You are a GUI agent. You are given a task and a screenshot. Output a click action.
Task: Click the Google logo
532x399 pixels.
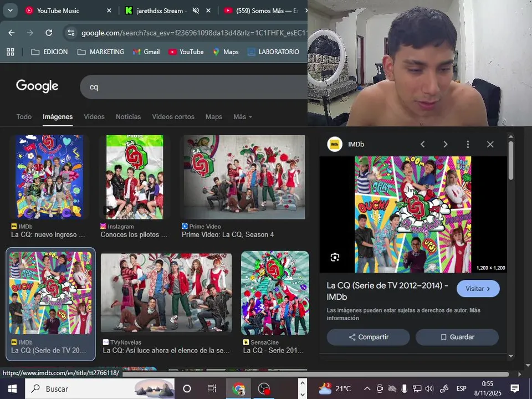pyautogui.click(x=37, y=86)
